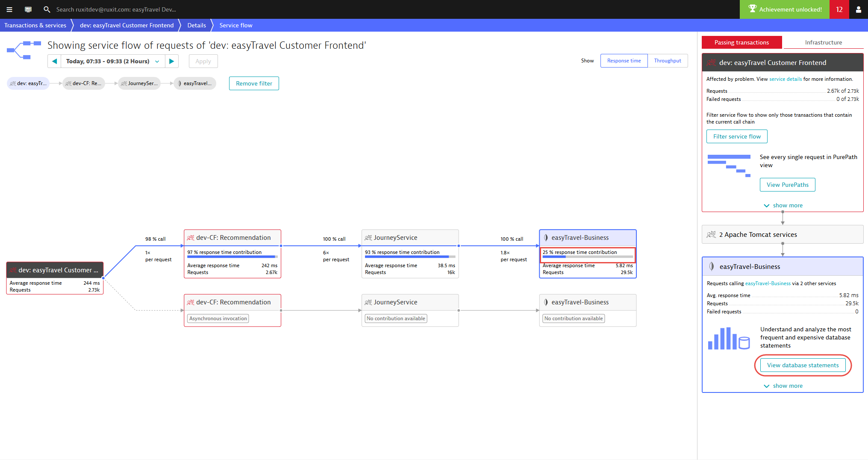This screenshot has width=868, height=460.
Task: Open Transactions & services breadcrumb
Action: click(35, 25)
